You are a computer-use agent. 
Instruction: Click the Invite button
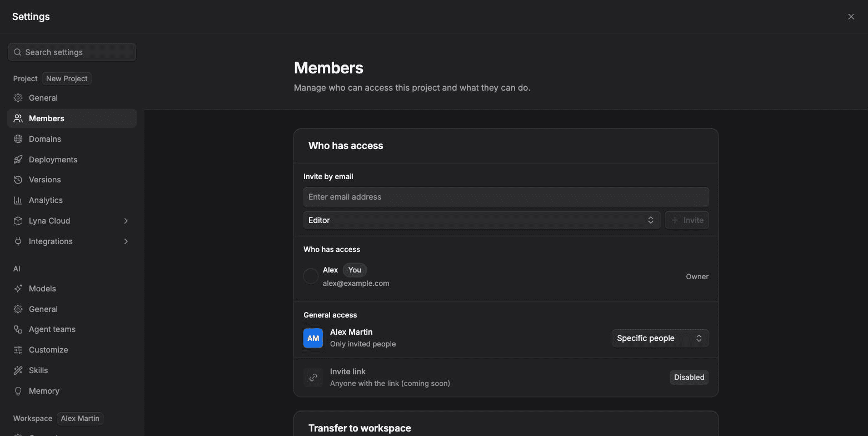[687, 220]
